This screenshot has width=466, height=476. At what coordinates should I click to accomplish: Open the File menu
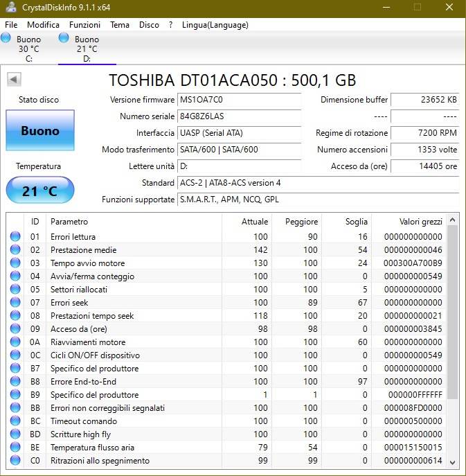pyautogui.click(x=11, y=24)
